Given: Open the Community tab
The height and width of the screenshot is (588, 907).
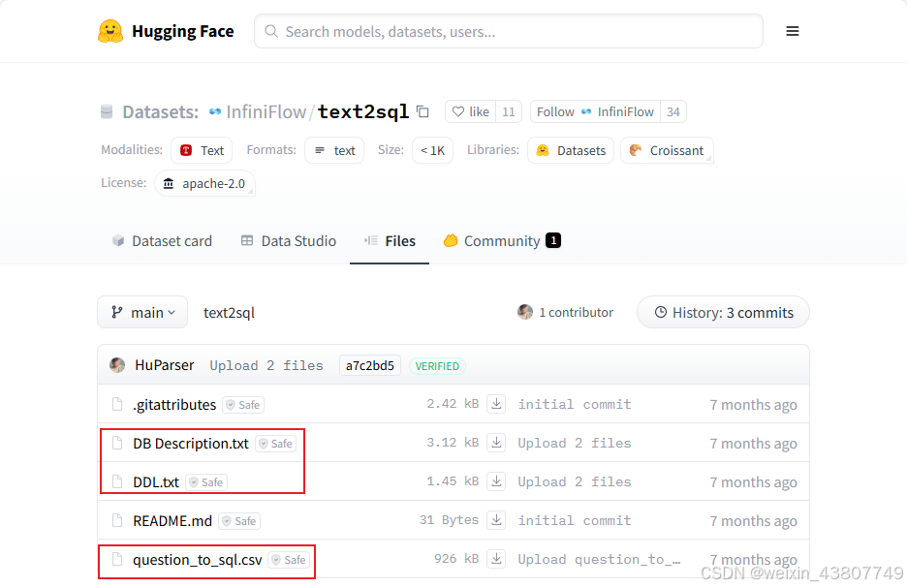Looking at the screenshot, I should pyautogui.click(x=502, y=241).
